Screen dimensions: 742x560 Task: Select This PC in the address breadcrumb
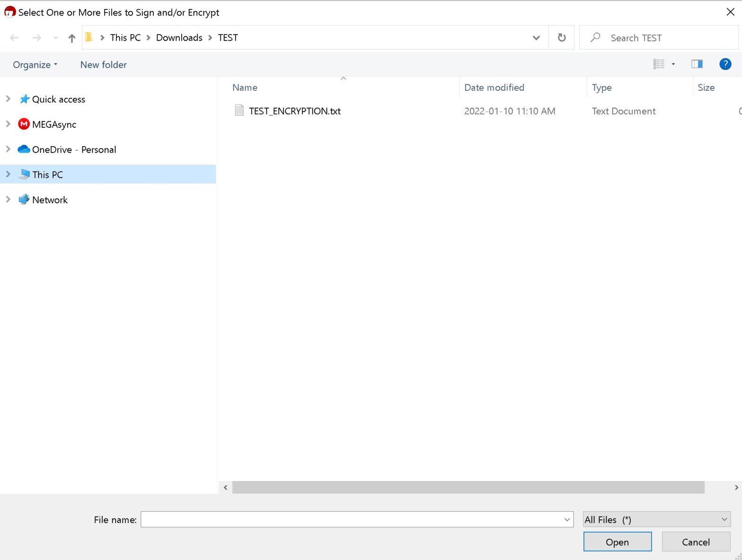(x=125, y=37)
